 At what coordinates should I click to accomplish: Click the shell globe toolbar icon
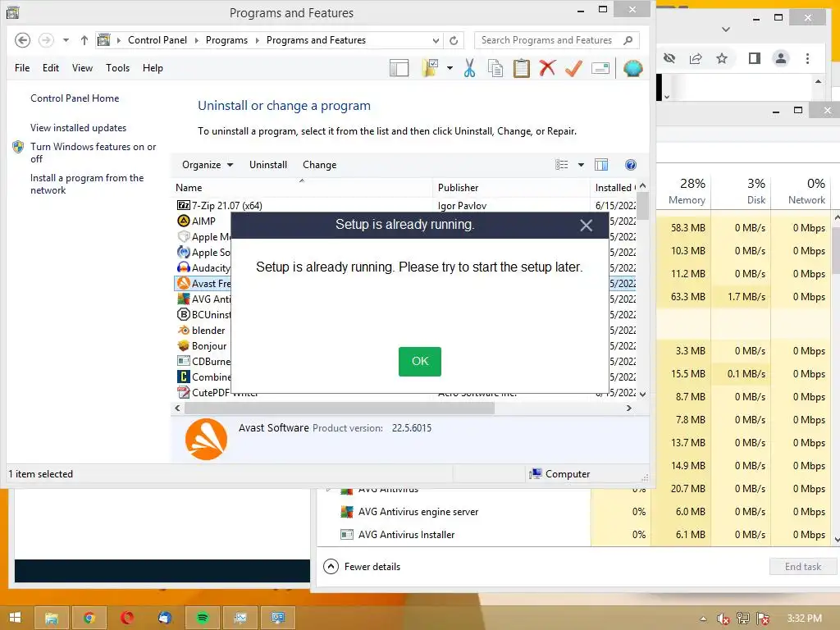coord(632,68)
